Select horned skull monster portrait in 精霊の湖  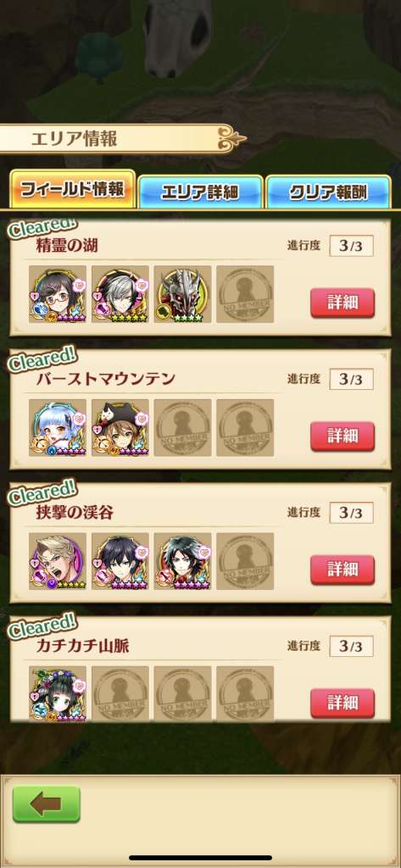[x=183, y=294]
